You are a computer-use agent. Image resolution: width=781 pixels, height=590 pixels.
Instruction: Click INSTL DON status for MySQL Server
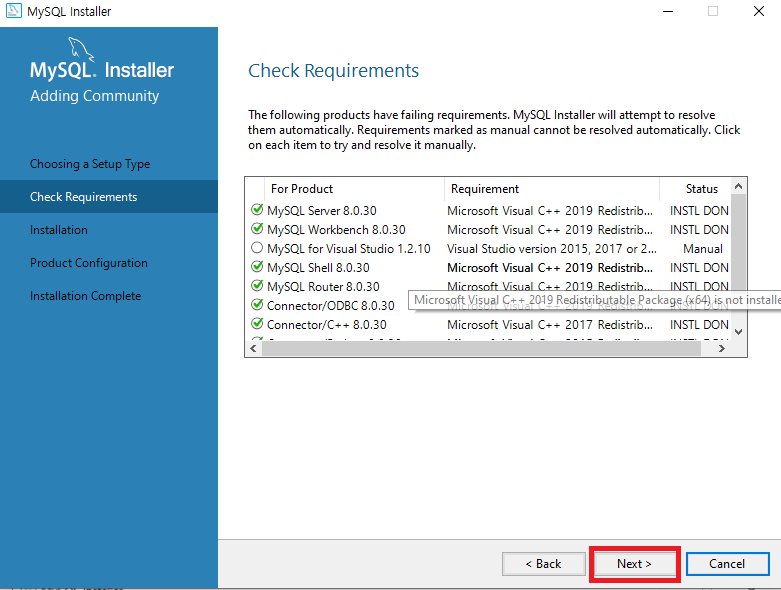699,211
